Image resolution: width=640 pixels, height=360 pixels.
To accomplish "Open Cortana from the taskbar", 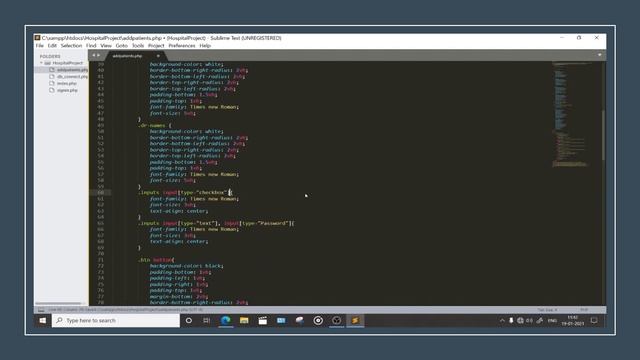I will pos(189,320).
